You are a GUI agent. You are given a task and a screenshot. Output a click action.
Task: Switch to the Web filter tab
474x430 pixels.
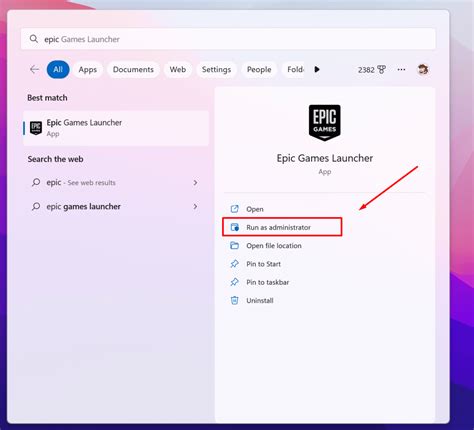178,69
